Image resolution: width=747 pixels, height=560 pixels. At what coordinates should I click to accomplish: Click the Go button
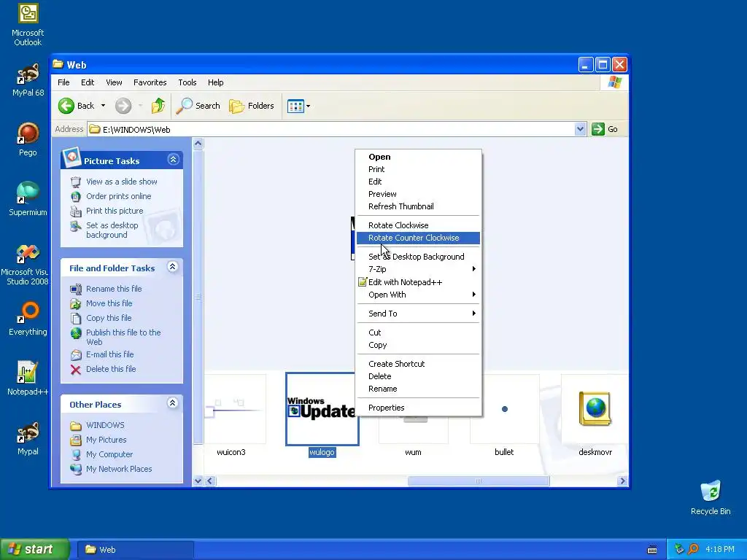click(605, 129)
